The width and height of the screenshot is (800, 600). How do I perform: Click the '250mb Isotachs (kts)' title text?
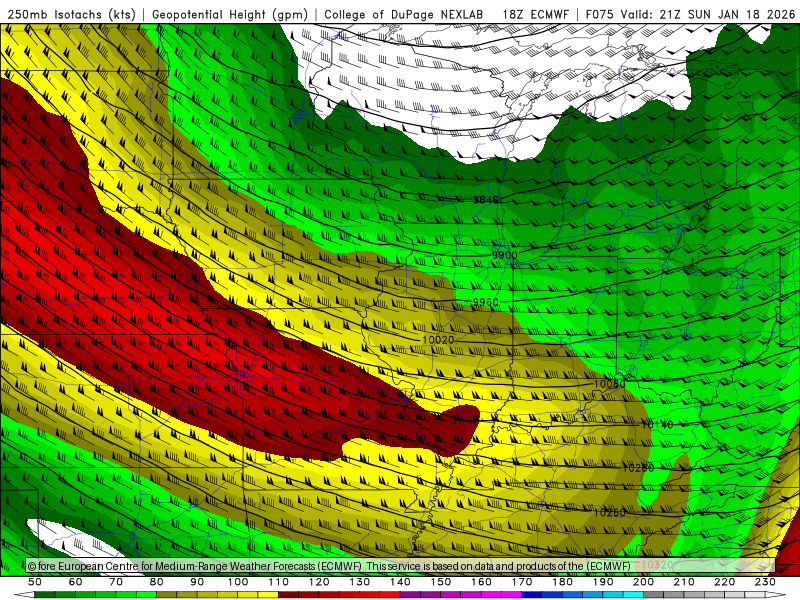tap(72, 14)
